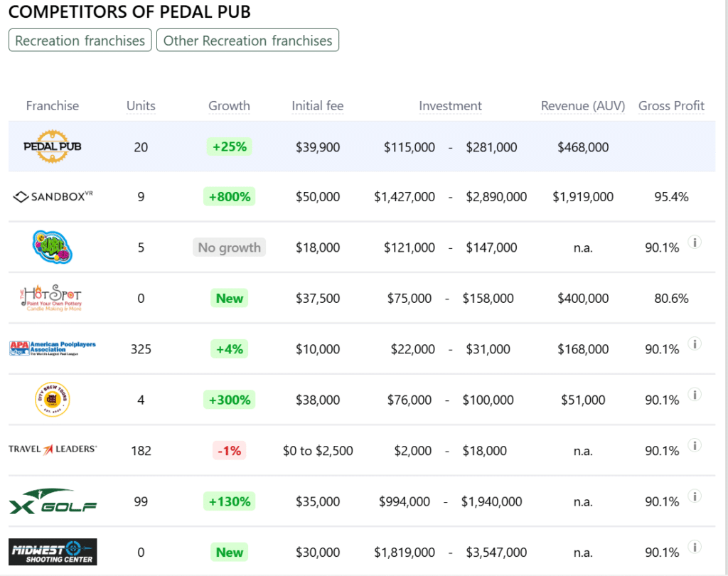Sort by the Units column header
Image resolution: width=728 pixels, height=576 pixels.
point(141,106)
